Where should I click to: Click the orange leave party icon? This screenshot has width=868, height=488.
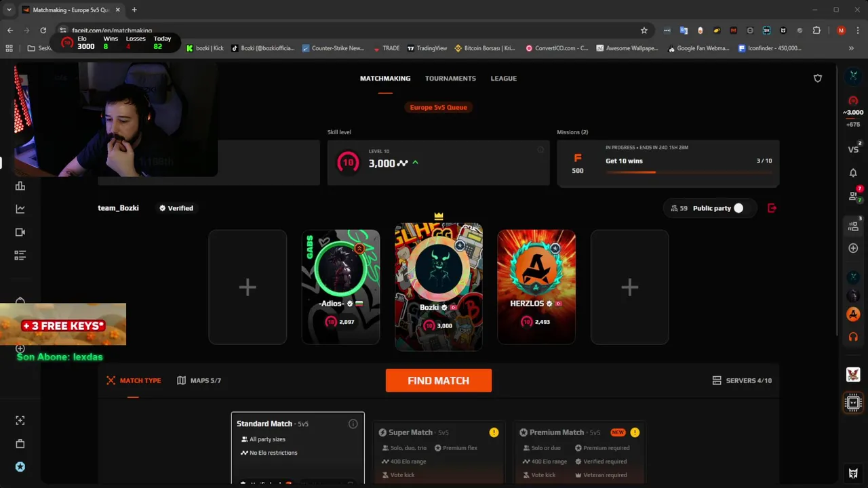(772, 208)
